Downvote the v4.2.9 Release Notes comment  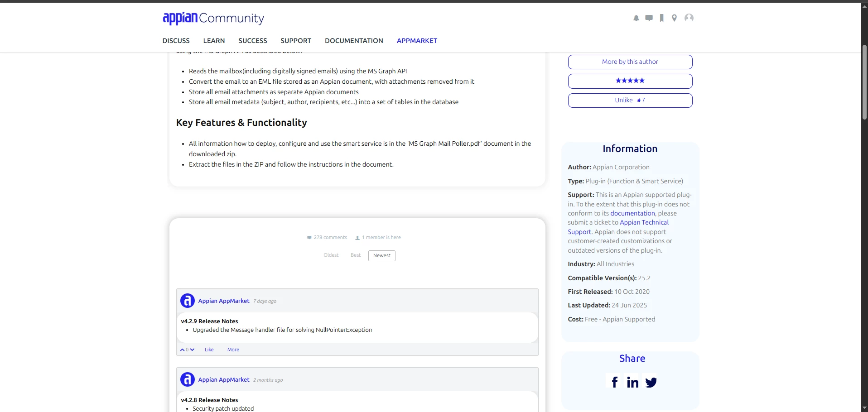193,350
